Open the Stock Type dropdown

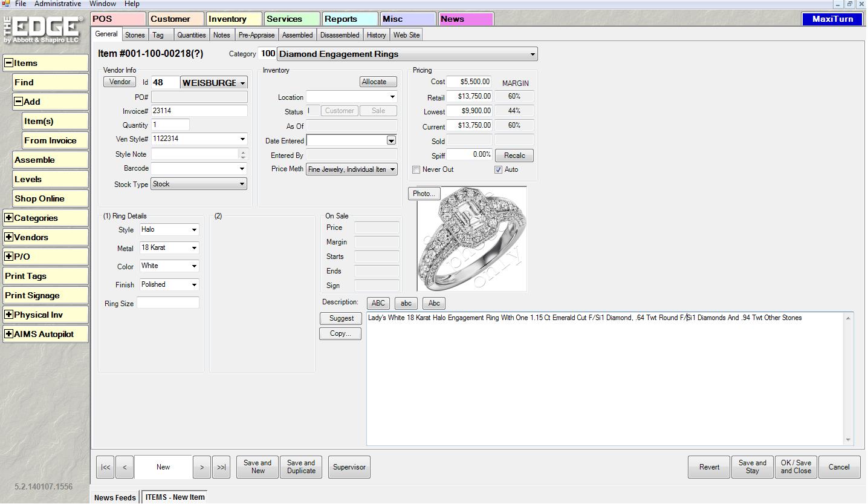[x=242, y=184]
